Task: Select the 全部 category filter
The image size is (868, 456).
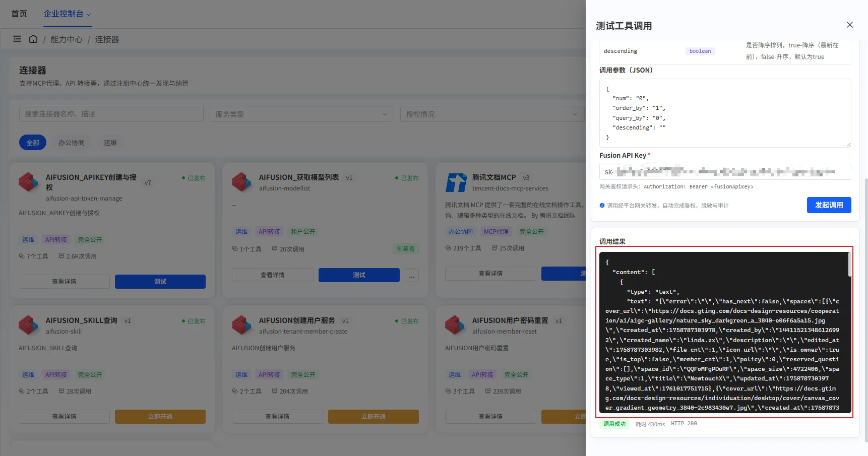Action: point(33,143)
